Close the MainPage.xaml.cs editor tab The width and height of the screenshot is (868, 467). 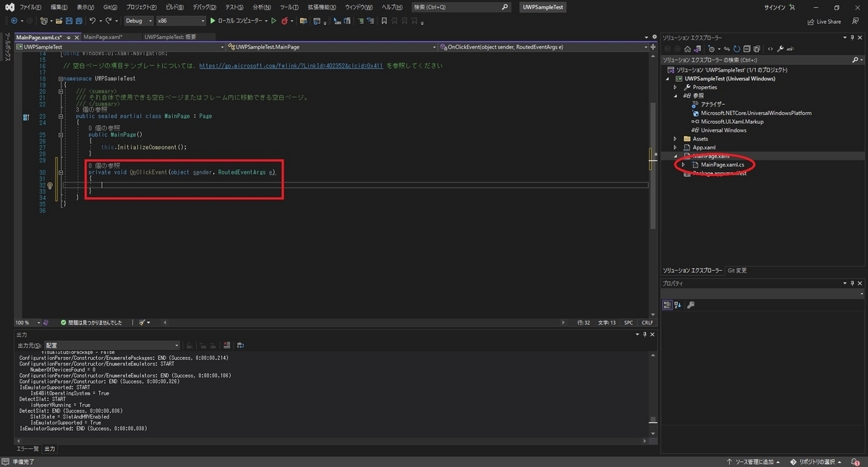pos(76,37)
